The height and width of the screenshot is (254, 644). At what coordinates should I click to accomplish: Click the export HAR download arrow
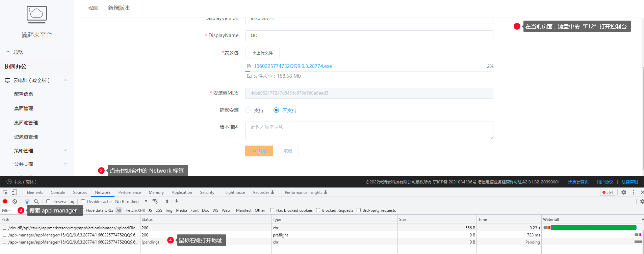point(177,201)
